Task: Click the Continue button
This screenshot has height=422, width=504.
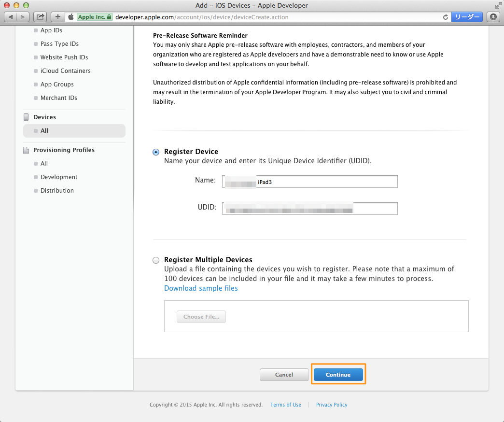Action: [x=338, y=374]
